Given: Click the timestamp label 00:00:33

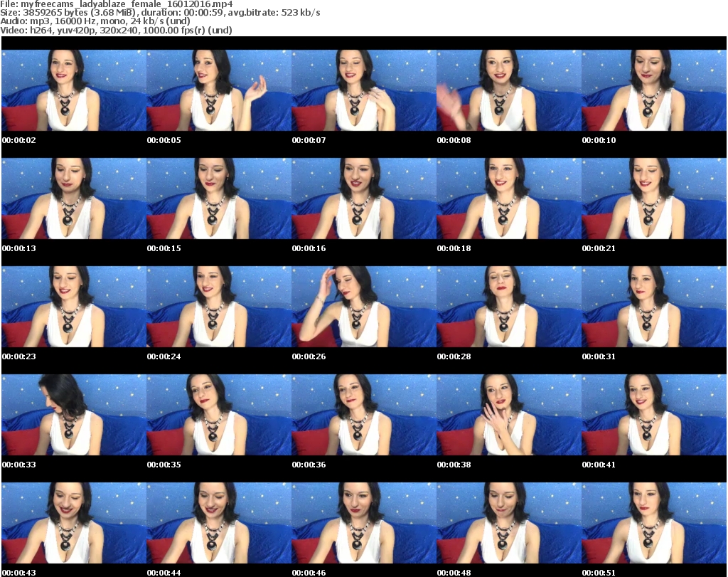Looking at the screenshot, I should 19,465.
